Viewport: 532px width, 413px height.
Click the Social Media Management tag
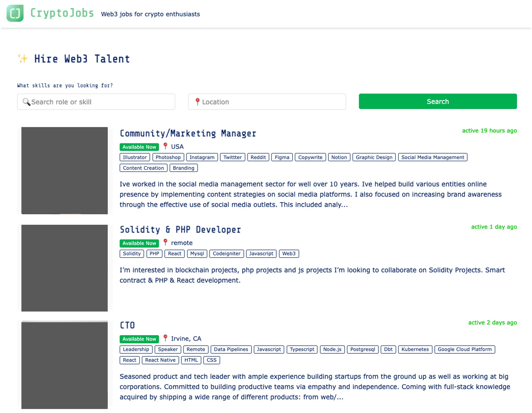(x=433, y=157)
